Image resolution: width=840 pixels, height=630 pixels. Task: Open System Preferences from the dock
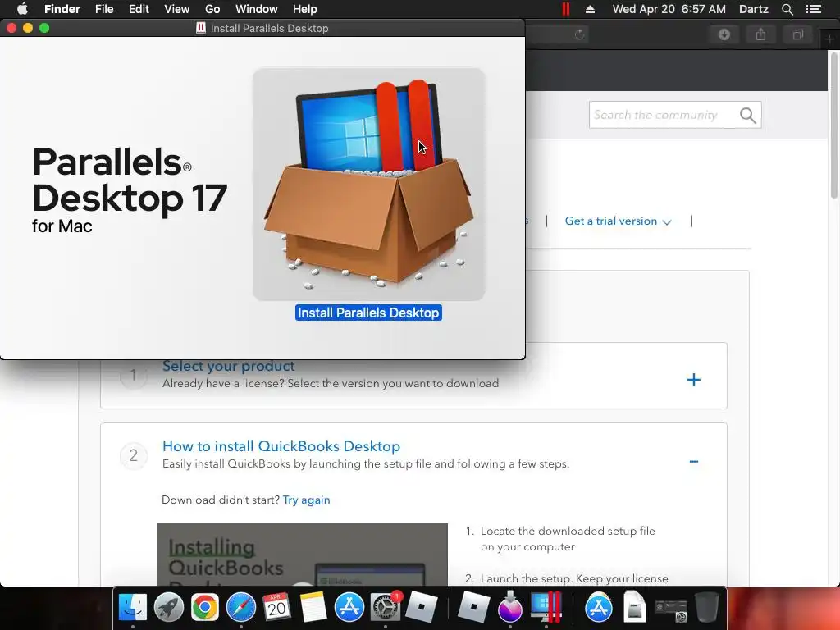click(x=386, y=608)
